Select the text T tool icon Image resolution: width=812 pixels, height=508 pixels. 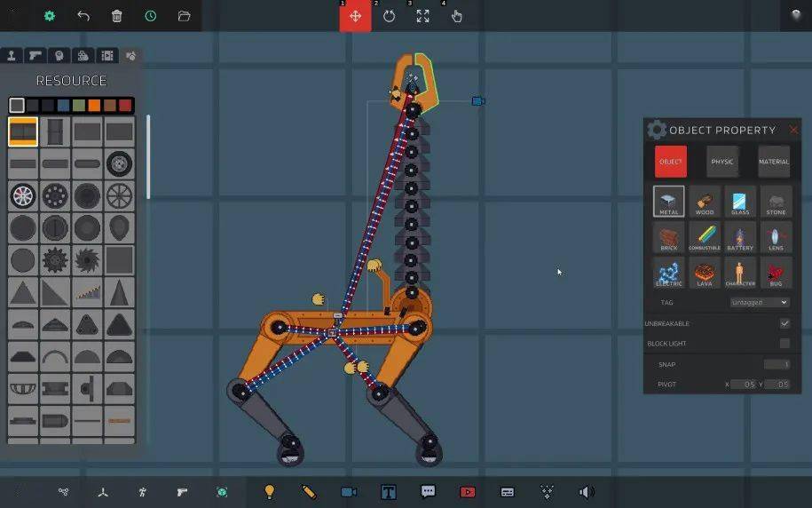[x=389, y=491]
